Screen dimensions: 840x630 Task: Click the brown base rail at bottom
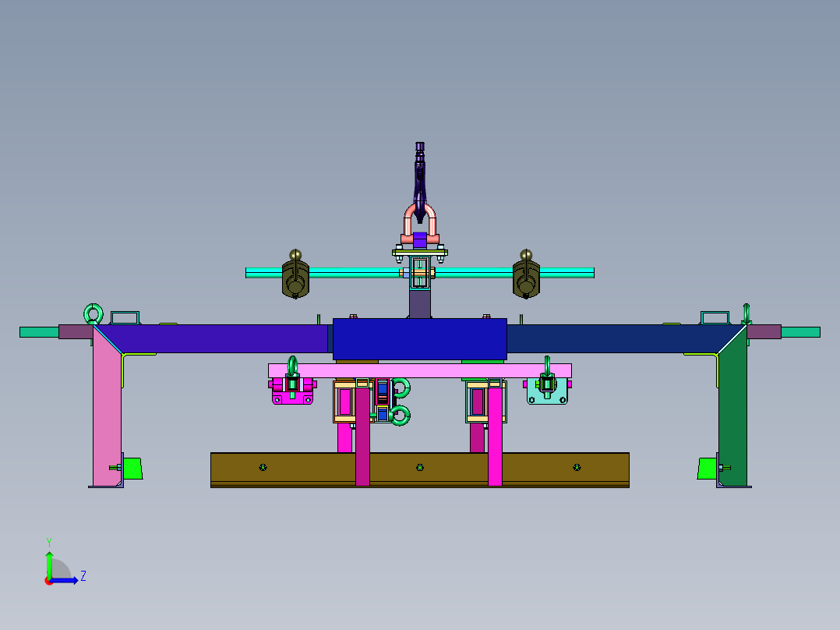pos(419,469)
